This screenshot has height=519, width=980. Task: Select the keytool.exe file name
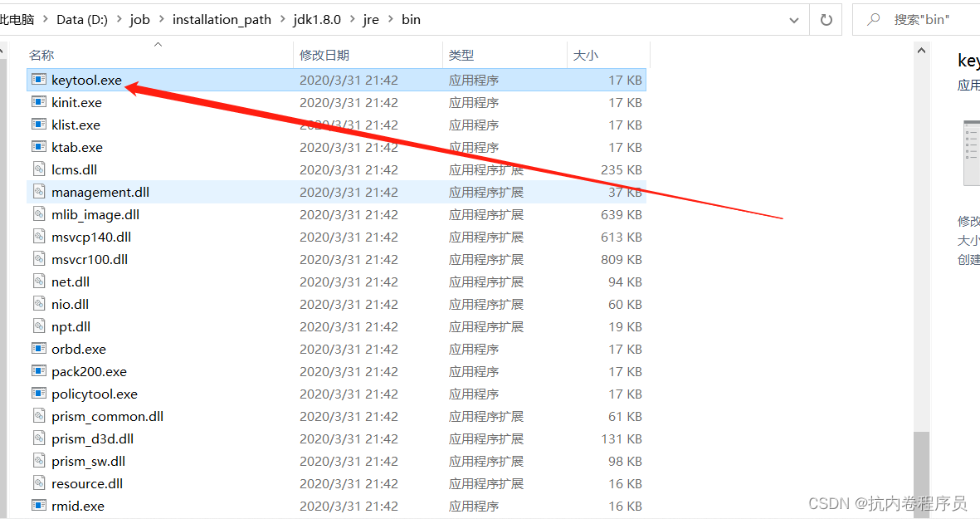(86, 80)
